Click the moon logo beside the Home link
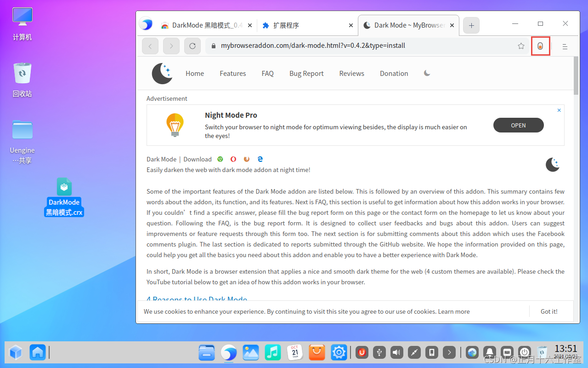Image resolution: width=588 pixels, height=368 pixels. click(x=162, y=74)
